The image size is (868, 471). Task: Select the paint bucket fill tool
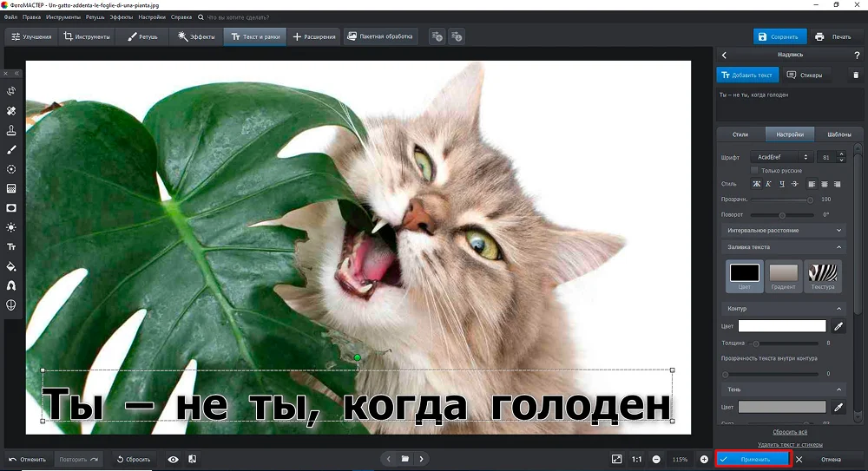tap(11, 266)
